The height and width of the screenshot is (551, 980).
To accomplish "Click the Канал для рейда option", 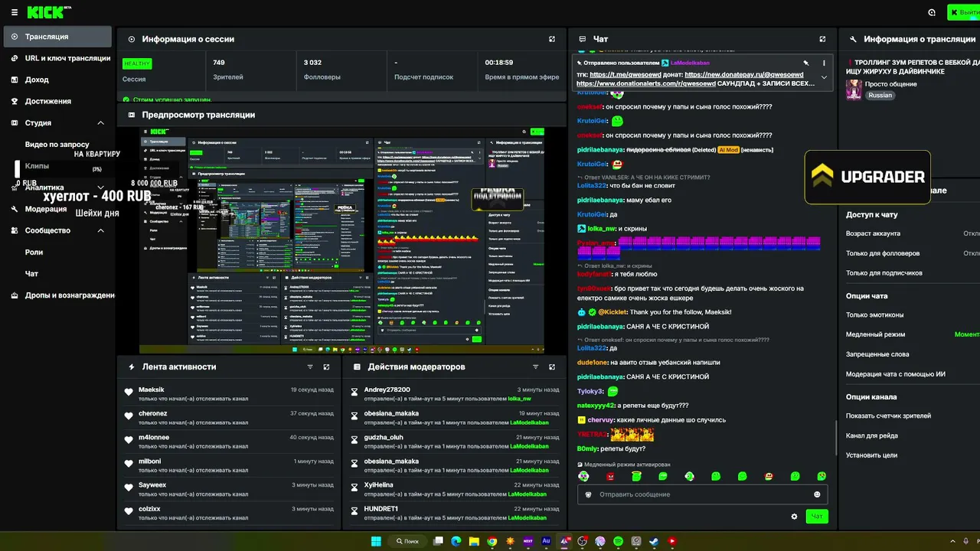I will coord(872,435).
